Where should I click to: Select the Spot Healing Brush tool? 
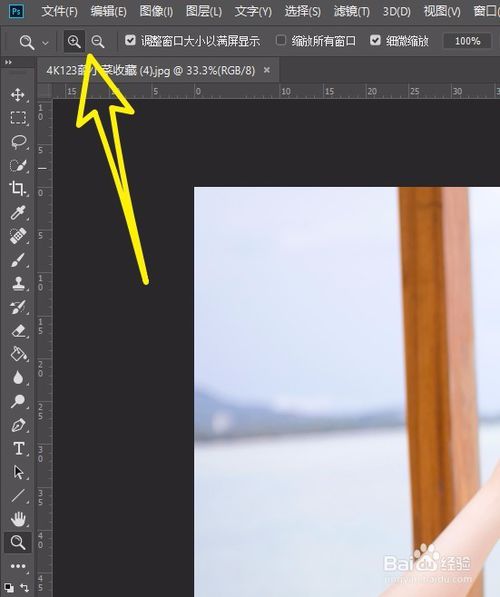pos(18,236)
